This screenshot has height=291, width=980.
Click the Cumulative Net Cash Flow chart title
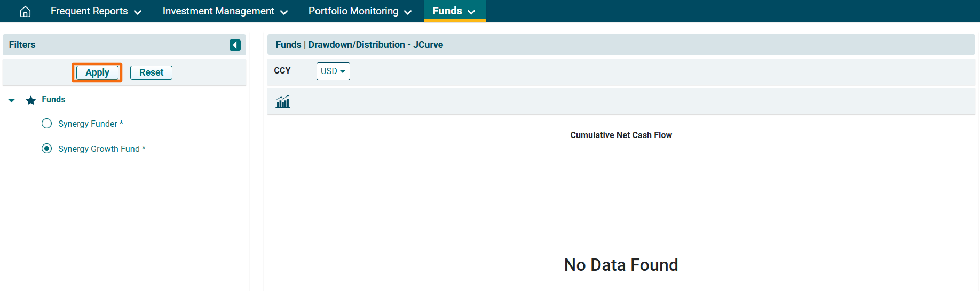click(x=621, y=135)
